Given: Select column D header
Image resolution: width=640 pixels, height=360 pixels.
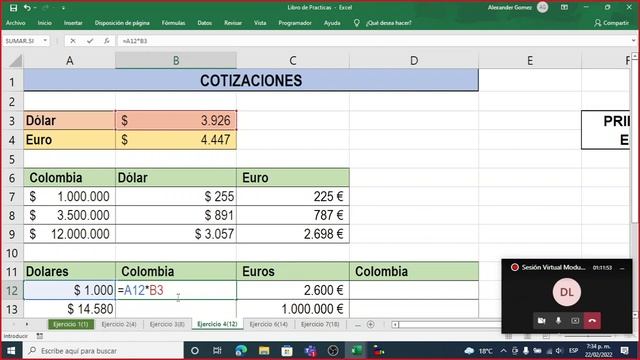Looking at the screenshot, I should pyautogui.click(x=414, y=61).
